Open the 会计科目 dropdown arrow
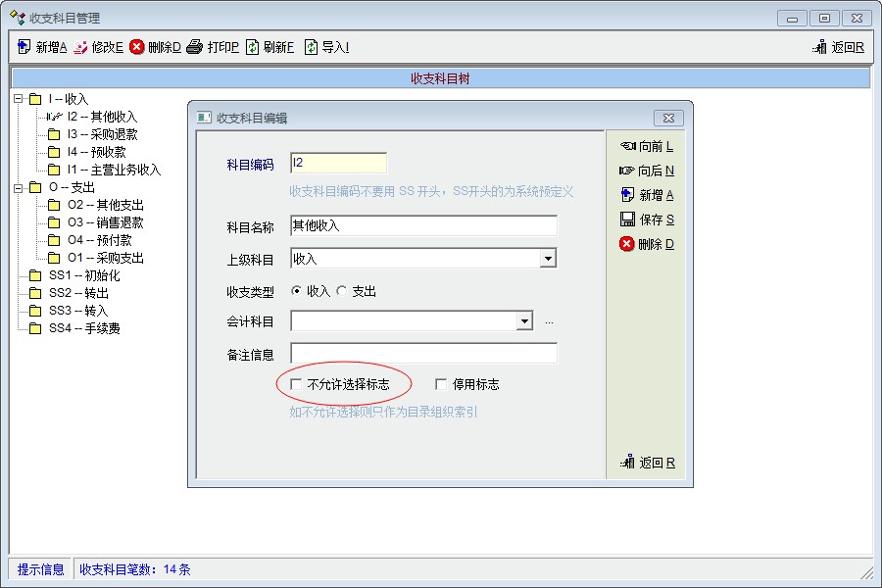 tap(524, 321)
